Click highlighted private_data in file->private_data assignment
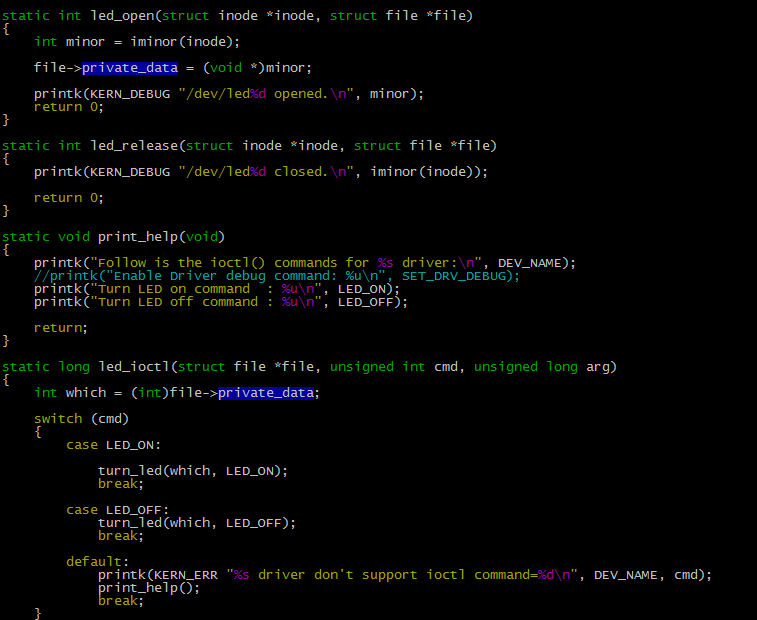Image resolution: width=757 pixels, height=620 pixels. [x=130, y=68]
